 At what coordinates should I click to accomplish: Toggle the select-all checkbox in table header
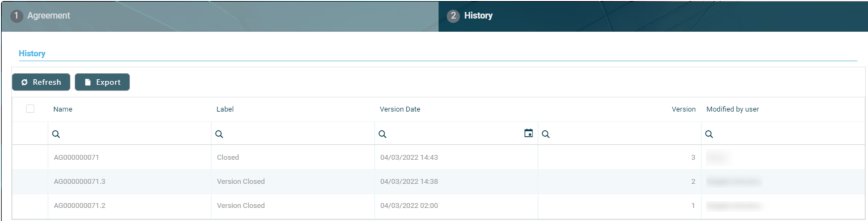tap(30, 109)
